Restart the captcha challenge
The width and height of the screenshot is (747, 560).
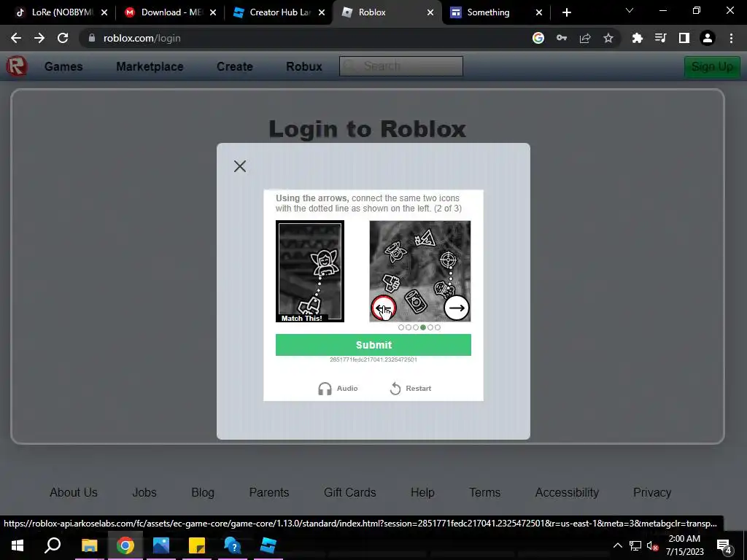tap(410, 389)
